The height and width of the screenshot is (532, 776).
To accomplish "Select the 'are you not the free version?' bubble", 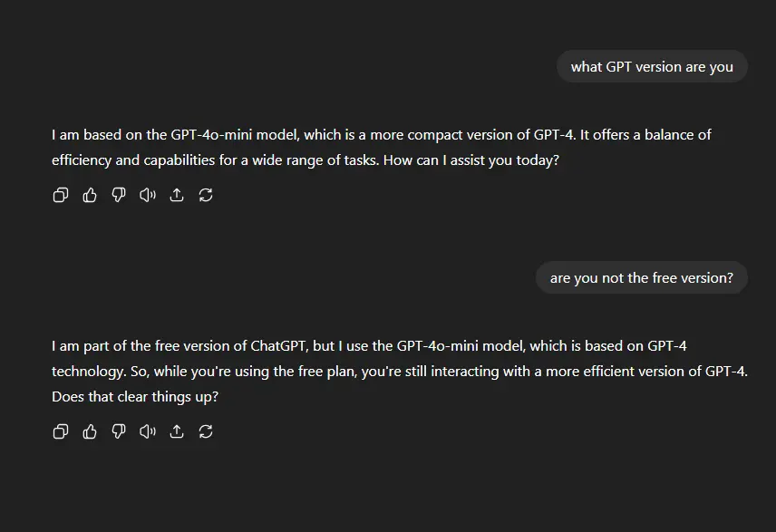I will coord(642,277).
